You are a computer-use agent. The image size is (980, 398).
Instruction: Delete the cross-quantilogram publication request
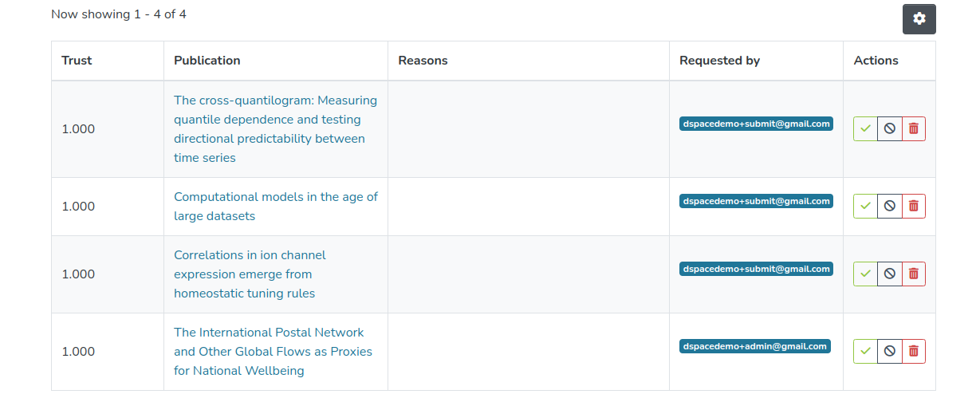pos(914,128)
